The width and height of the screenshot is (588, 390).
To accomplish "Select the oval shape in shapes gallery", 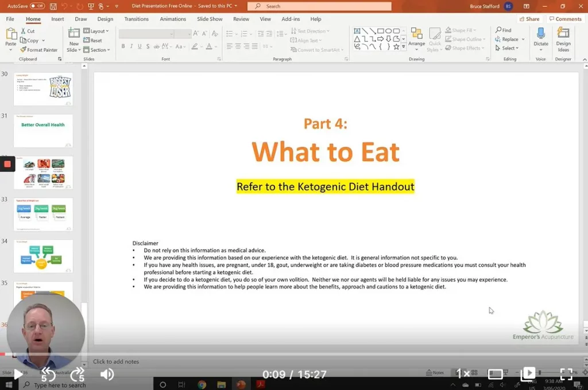I will [x=389, y=31].
